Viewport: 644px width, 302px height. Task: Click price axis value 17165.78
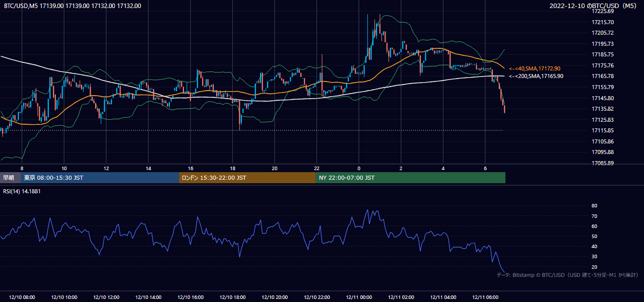tap(603, 76)
